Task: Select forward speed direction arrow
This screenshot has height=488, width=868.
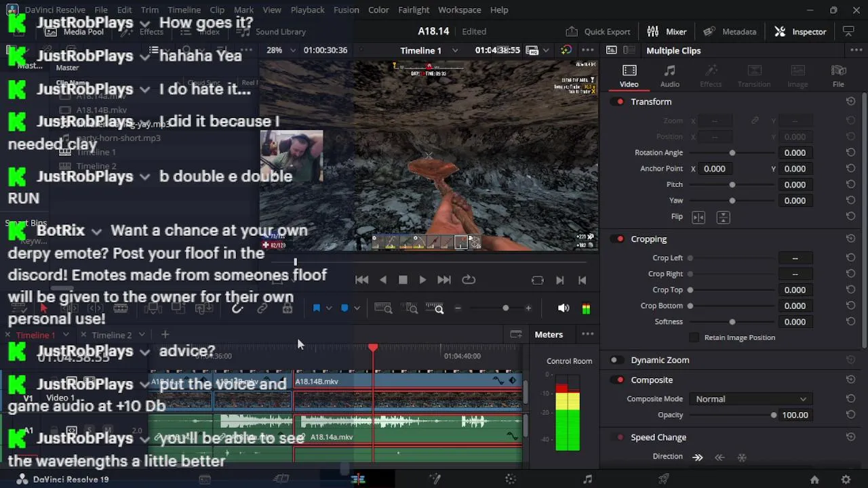Action: coord(697,457)
